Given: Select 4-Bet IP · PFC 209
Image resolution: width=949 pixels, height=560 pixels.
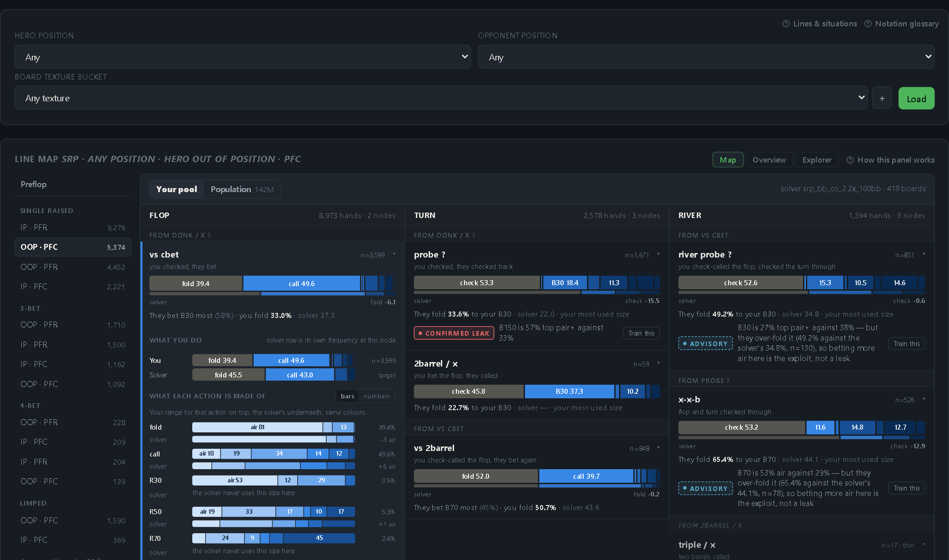Looking at the screenshot, I should tap(73, 442).
